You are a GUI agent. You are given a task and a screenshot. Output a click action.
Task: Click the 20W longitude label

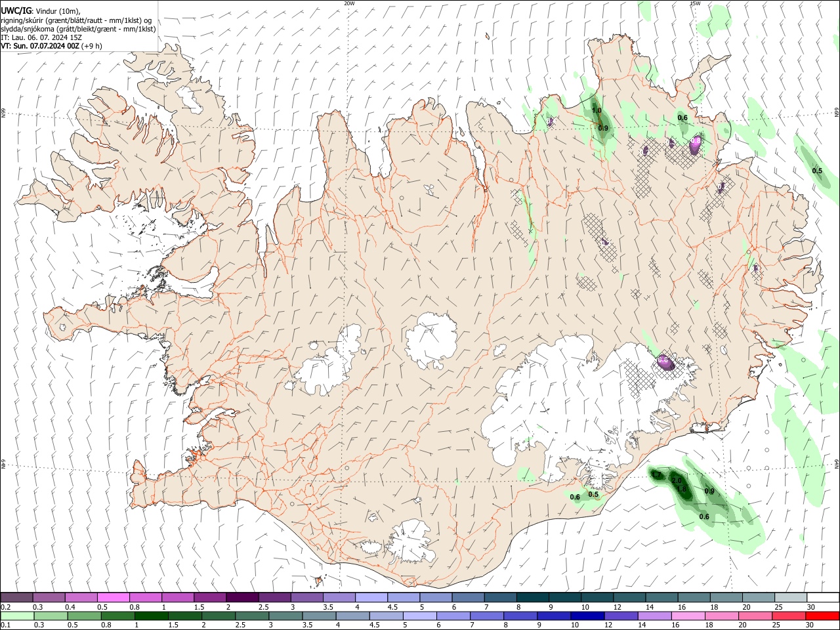click(349, 3)
